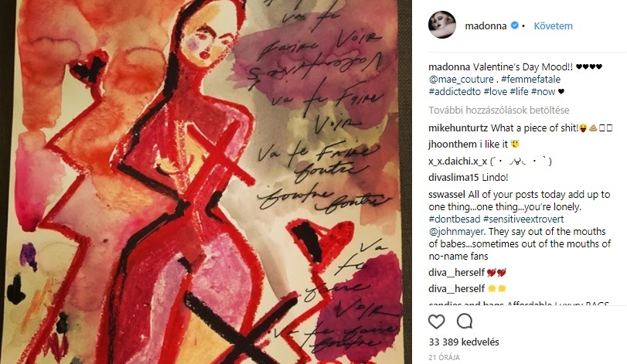Open the madonna username in header
Screen dimensions: 627x364
(x=486, y=26)
